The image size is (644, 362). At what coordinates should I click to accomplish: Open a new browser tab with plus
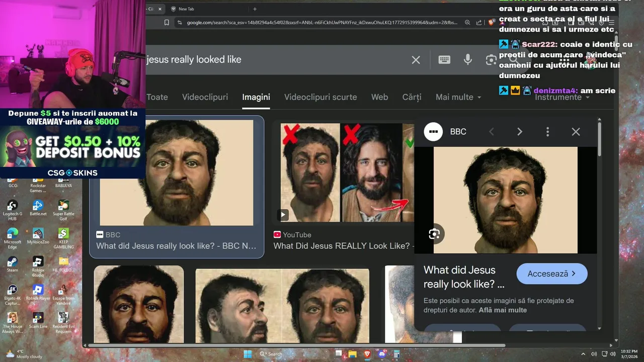(x=255, y=9)
